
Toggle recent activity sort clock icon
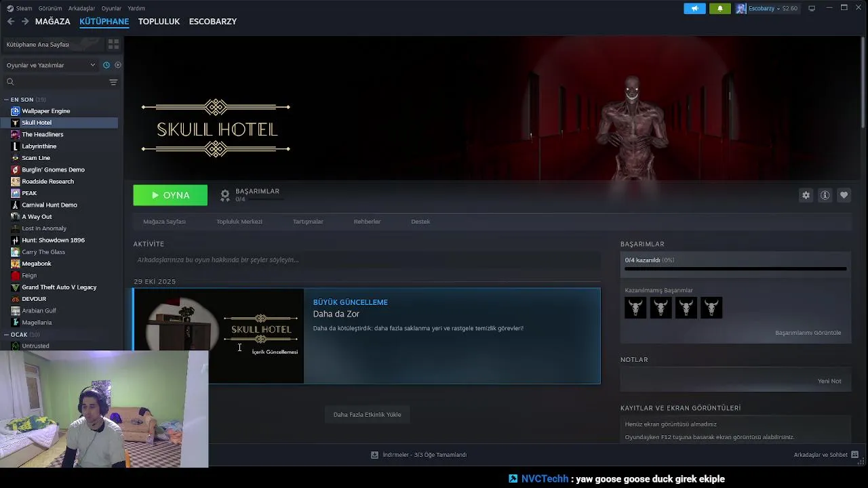pos(106,65)
